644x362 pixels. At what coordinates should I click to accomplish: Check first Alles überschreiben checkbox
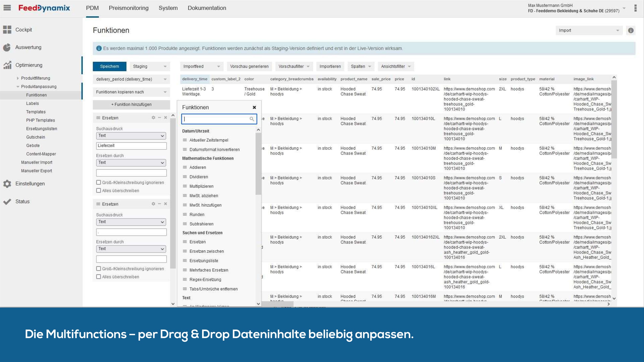[x=99, y=190]
